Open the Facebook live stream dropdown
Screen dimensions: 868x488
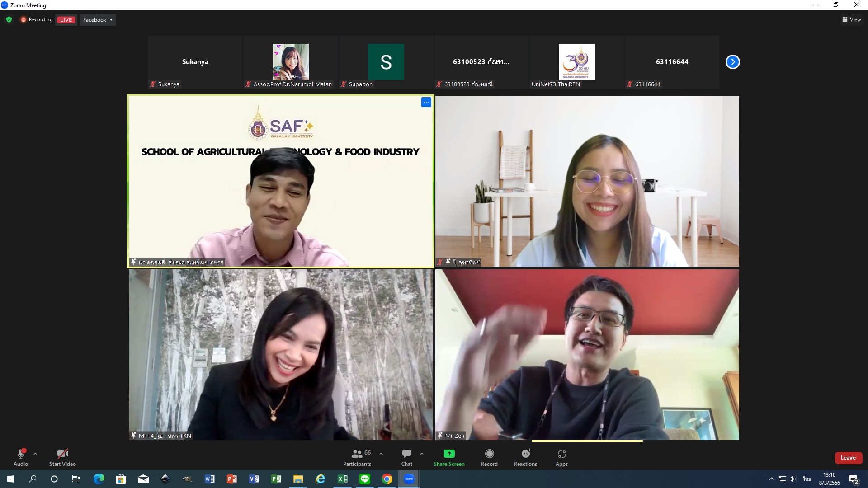click(x=98, y=20)
